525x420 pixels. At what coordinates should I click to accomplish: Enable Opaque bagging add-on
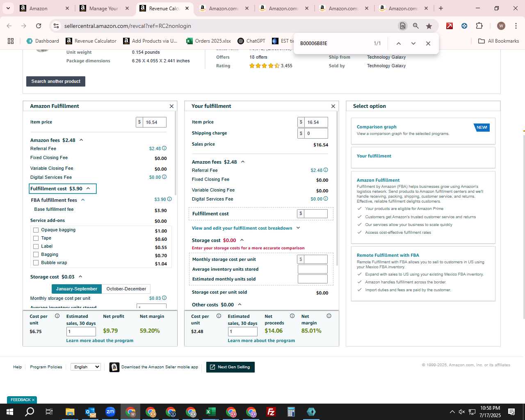pyautogui.click(x=36, y=230)
